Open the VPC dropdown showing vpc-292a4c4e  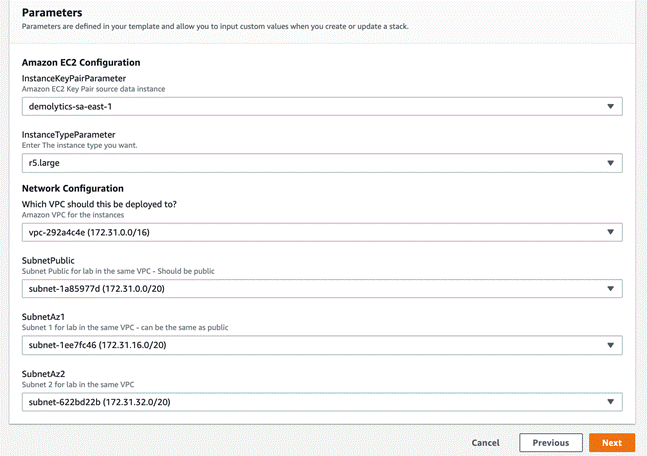322,232
